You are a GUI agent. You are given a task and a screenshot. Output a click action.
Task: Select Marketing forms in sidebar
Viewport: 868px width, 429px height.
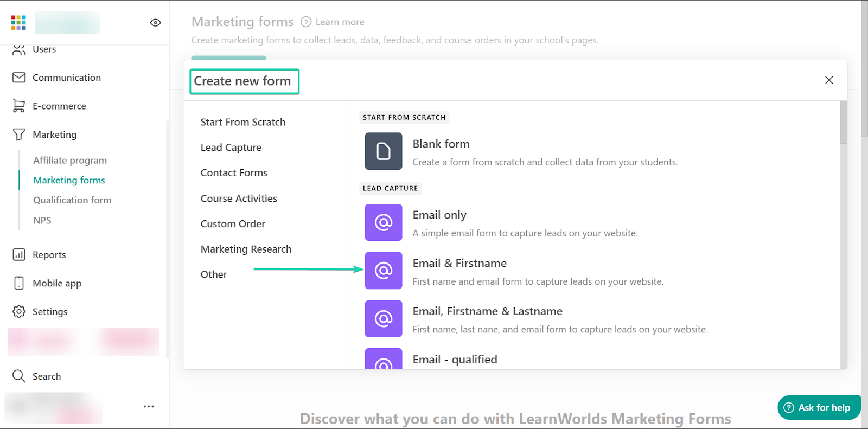(69, 180)
